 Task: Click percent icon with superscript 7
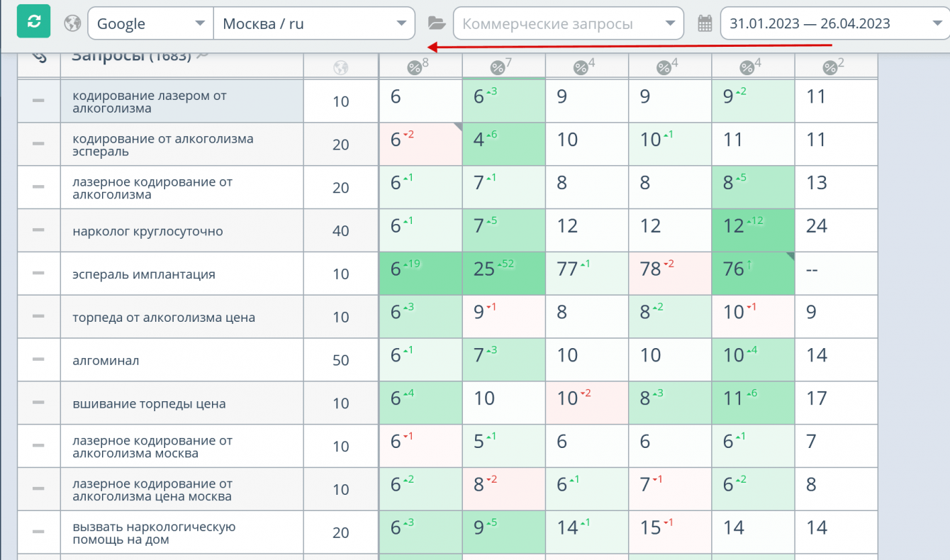click(501, 67)
